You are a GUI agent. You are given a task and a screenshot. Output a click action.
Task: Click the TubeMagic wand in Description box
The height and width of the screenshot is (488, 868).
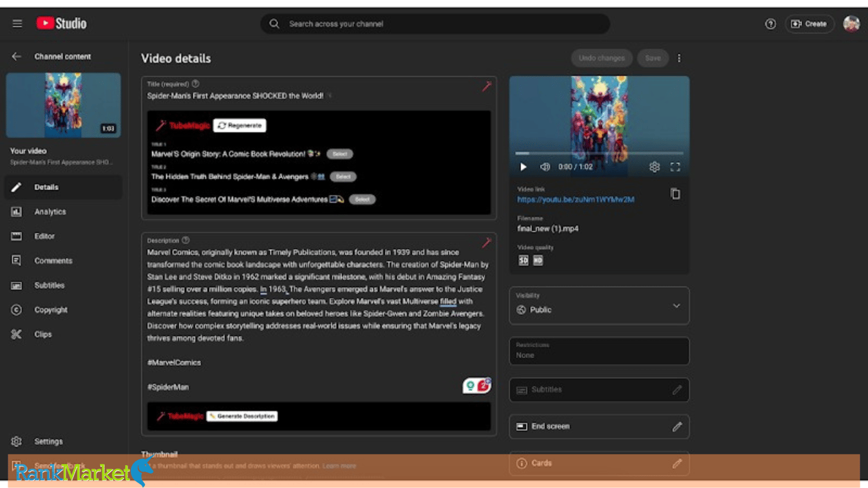coord(486,242)
